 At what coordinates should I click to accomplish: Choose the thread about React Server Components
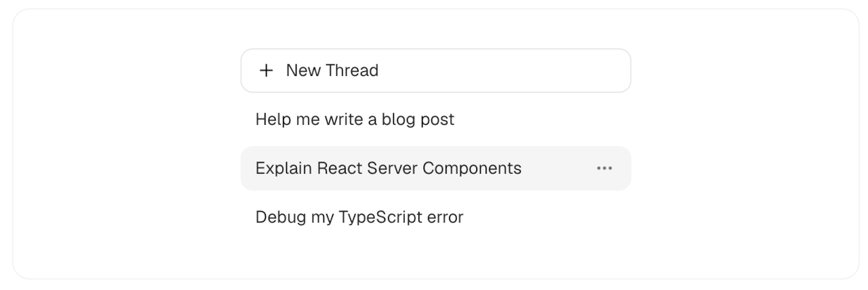coord(389,168)
